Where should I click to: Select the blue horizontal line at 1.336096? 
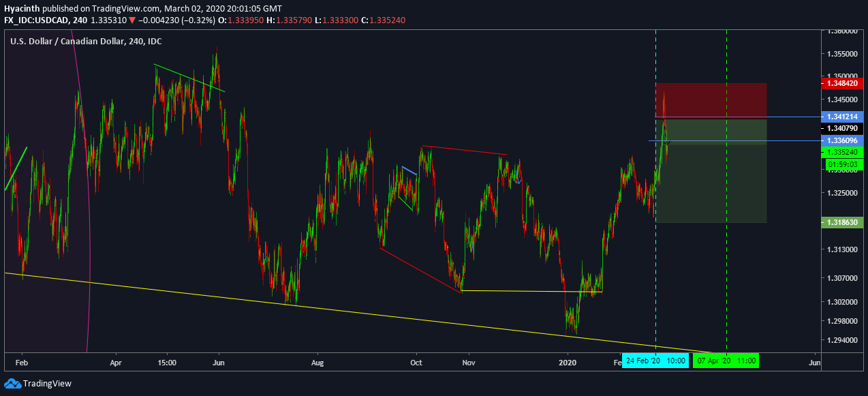click(x=736, y=140)
